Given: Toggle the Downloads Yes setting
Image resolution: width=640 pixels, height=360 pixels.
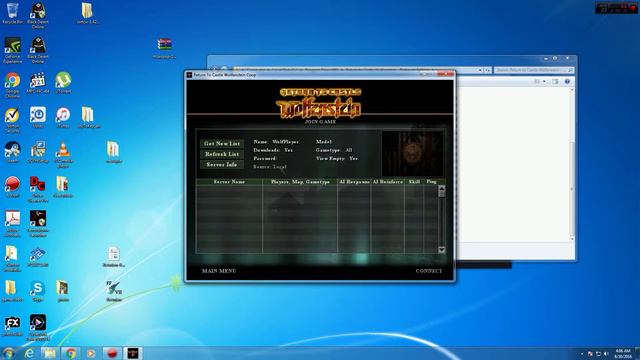Looking at the screenshot, I should (273, 150).
